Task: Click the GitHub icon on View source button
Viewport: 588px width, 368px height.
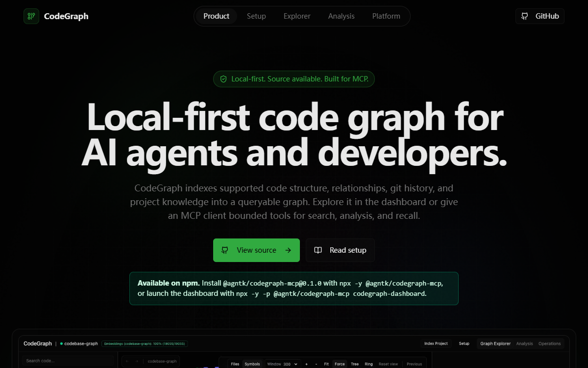Action: (x=225, y=250)
